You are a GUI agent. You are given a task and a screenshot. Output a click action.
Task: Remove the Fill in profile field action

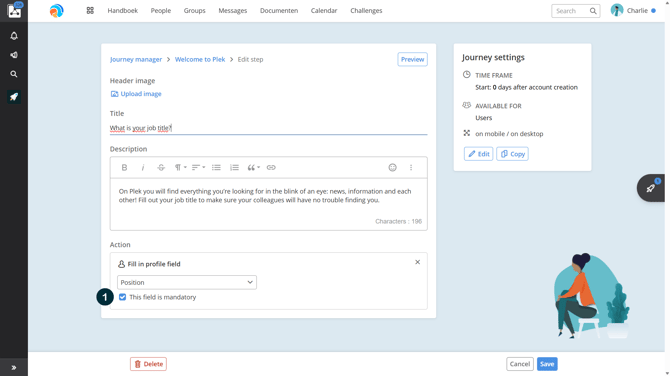pos(417,262)
